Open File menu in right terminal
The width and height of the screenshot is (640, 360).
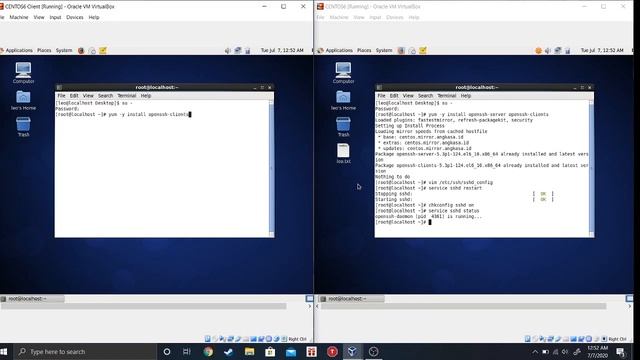pyautogui.click(x=381, y=96)
